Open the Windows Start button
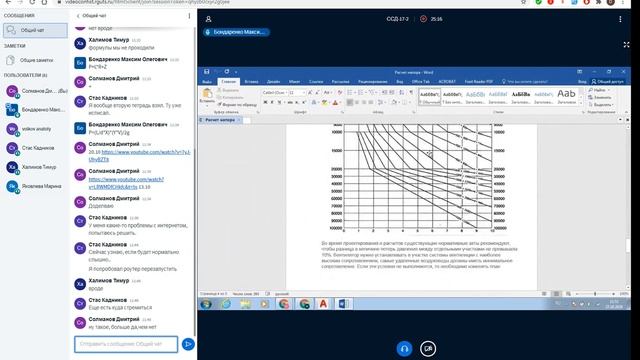This screenshot has height=360, width=640. coord(206,304)
